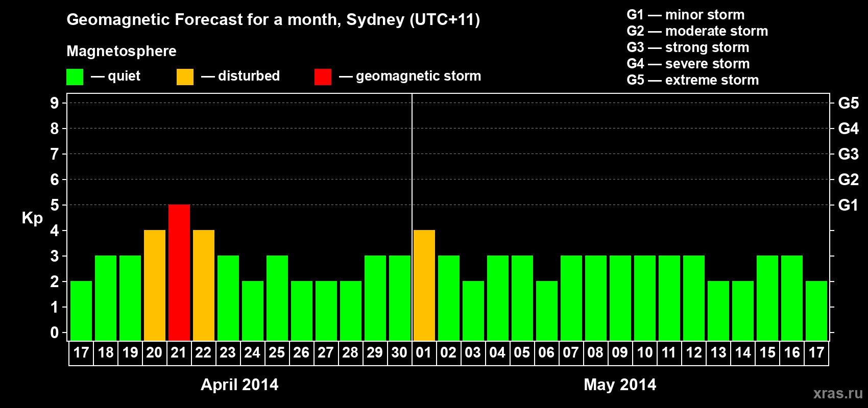Image resolution: width=868 pixels, height=408 pixels.
Task: Select the orange bar for April 22
Action: (204, 286)
